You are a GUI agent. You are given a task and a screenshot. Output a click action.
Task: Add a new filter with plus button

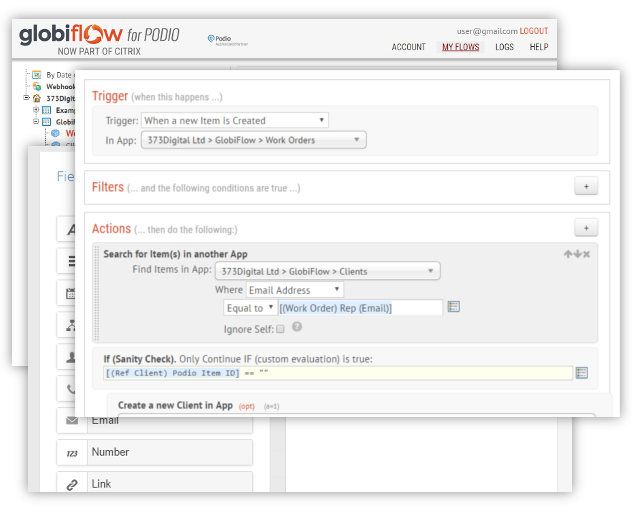586,186
